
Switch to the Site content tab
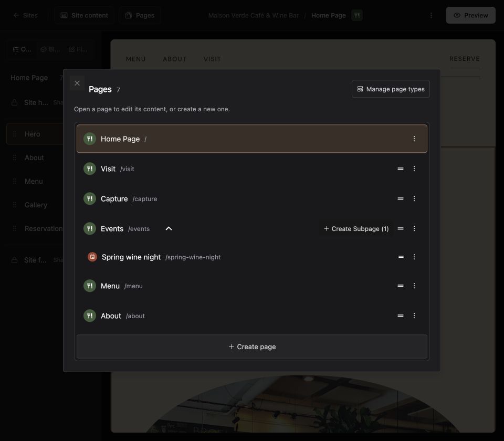[85, 15]
